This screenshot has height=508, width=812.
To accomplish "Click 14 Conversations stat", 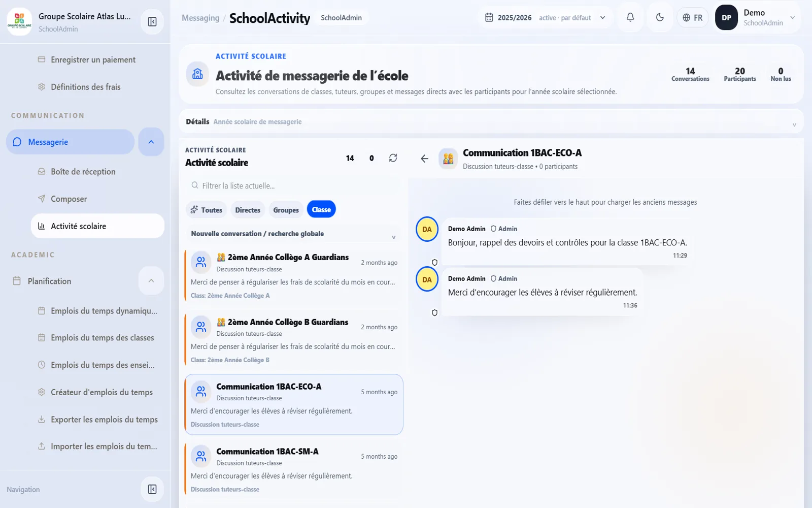I will [x=690, y=74].
